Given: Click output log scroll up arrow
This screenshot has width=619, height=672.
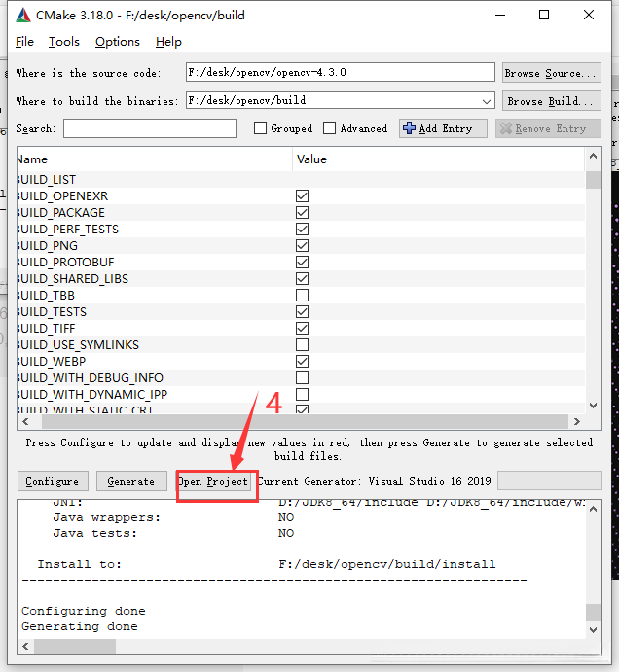Looking at the screenshot, I should (594, 509).
